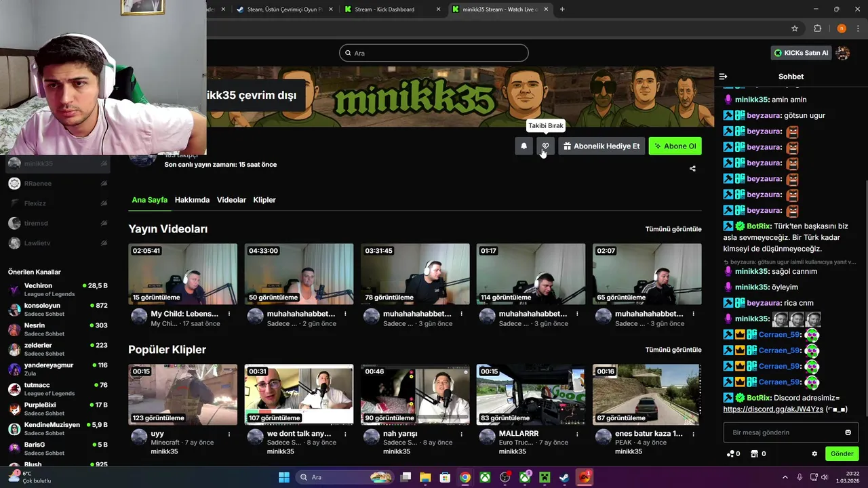Switch to Steam browser tab
The height and width of the screenshot is (488, 868).
coord(283,9)
